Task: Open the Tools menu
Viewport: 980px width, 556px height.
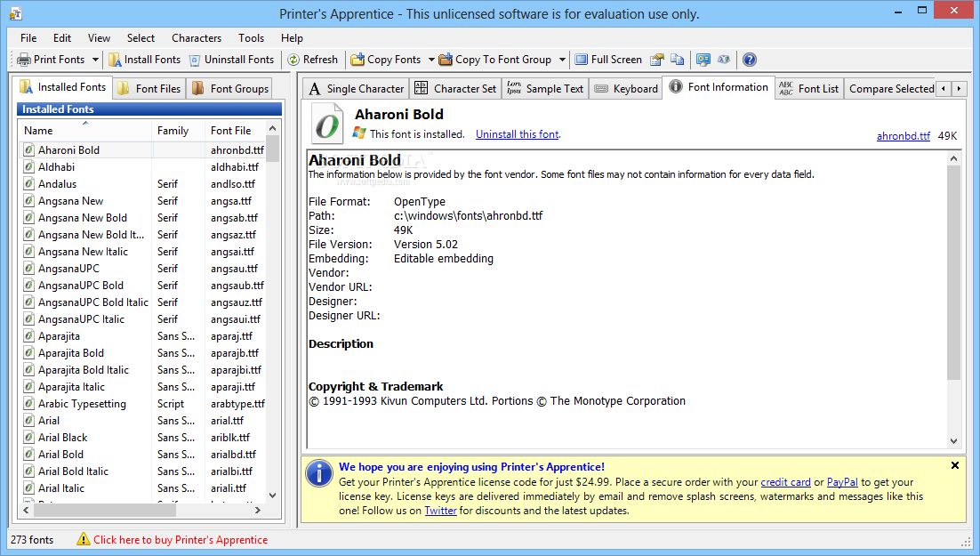Action: pyautogui.click(x=252, y=38)
